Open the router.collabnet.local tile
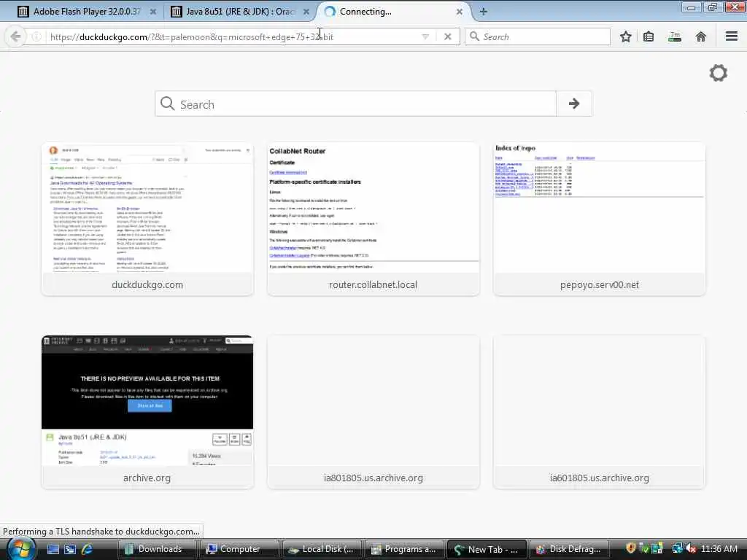747x560 pixels. pos(373,219)
